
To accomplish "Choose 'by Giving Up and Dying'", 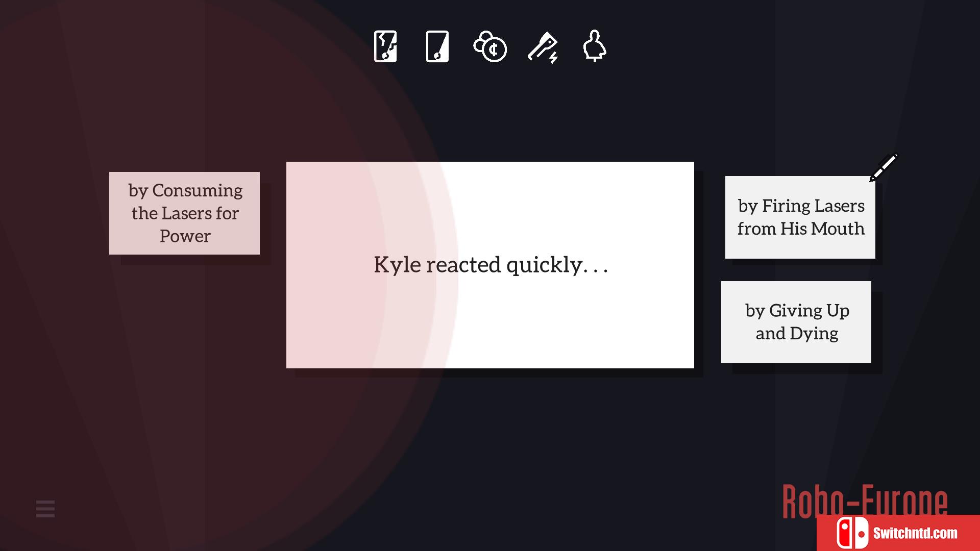I will coord(796,322).
